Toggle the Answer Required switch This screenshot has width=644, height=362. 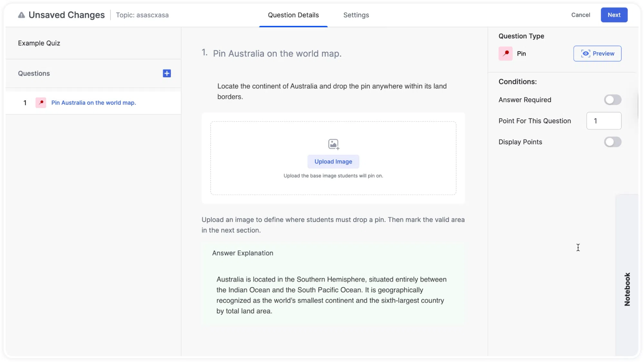point(612,100)
